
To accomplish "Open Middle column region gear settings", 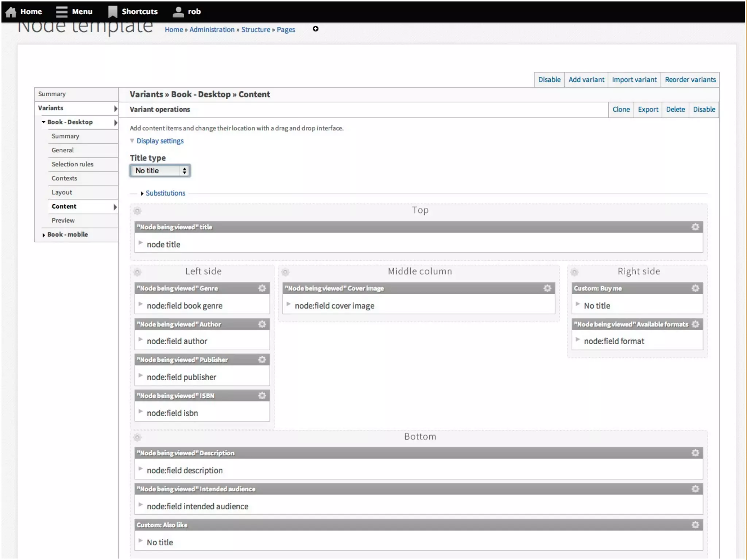I will (285, 272).
